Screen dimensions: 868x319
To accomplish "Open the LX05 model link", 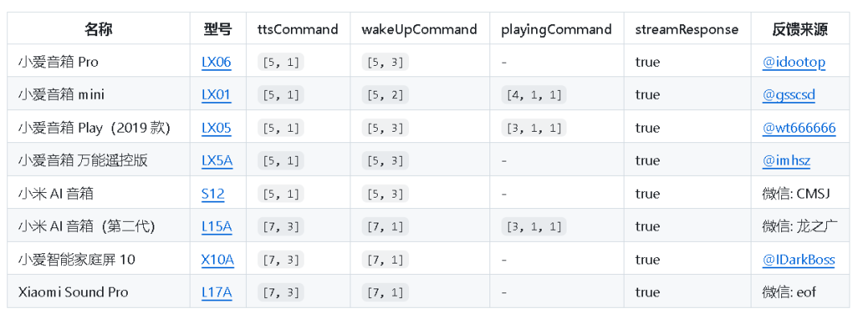I will (x=216, y=128).
